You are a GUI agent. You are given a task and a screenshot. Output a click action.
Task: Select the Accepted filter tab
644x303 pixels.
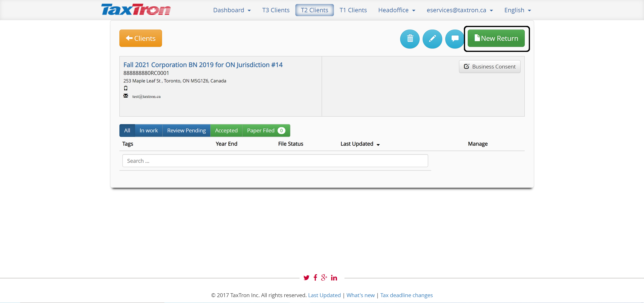pos(226,131)
